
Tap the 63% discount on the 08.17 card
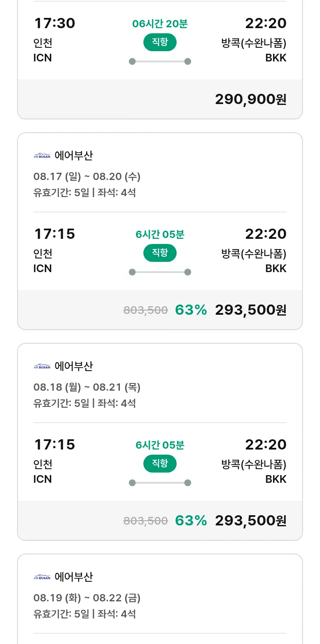191,310
